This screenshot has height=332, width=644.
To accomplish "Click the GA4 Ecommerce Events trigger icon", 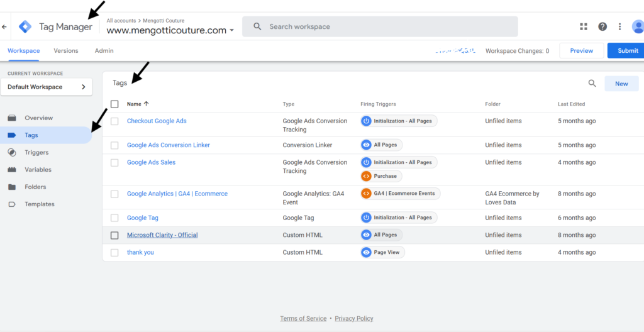I will coord(367,194).
